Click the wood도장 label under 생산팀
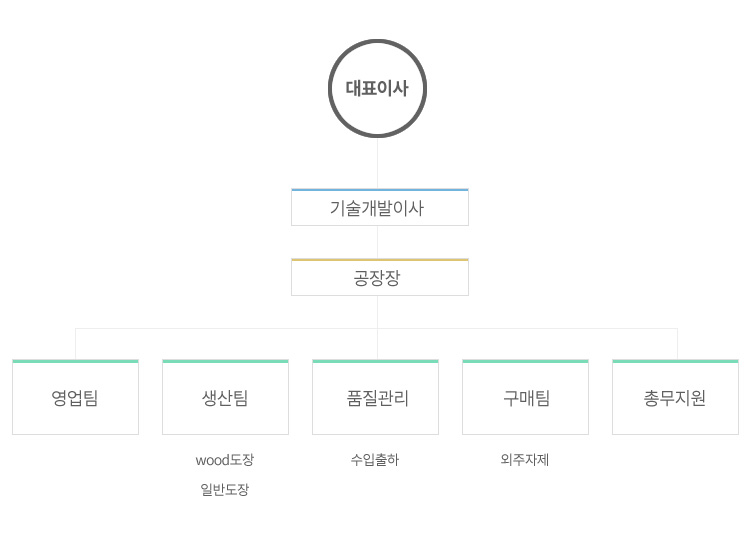 (x=225, y=460)
